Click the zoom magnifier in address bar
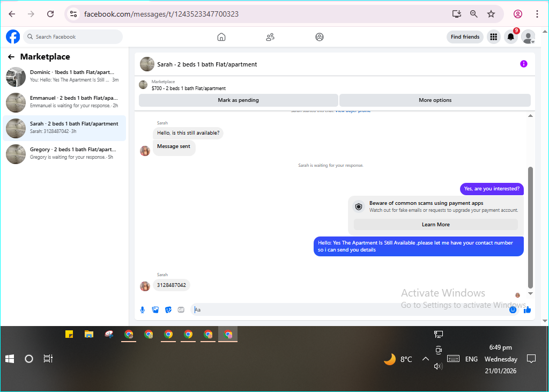This screenshot has width=549, height=392. pyautogui.click(x=474, y=14)
